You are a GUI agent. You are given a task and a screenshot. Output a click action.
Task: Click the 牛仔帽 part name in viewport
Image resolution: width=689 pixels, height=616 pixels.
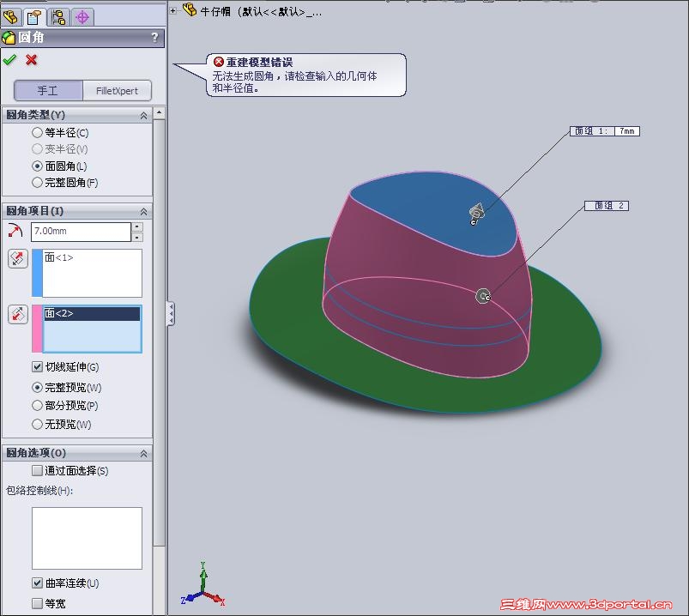(261, 12)
